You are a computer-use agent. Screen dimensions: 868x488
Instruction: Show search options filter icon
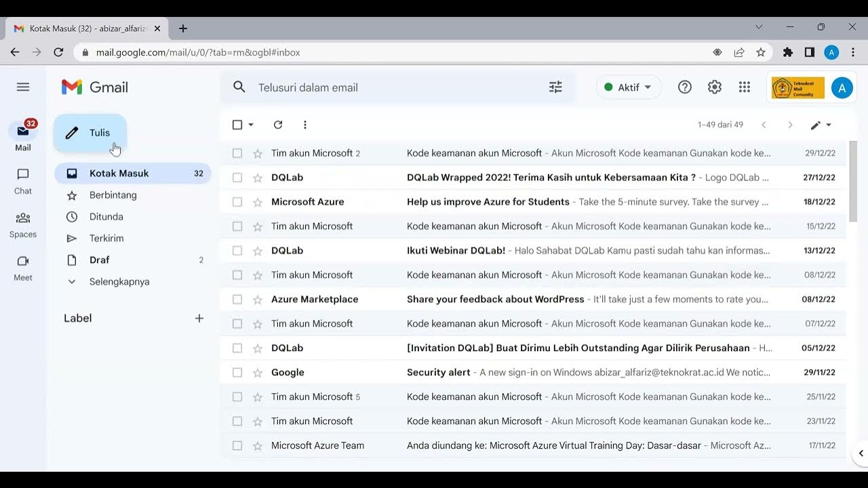[555, 87]
